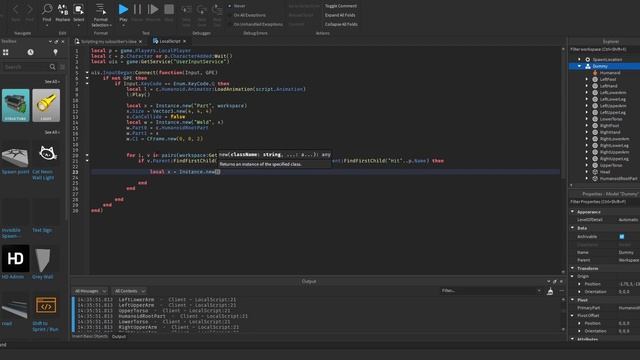Collapse code fold at line 5
This screenshot has height=360, width=640.
[x=87, y=73]
